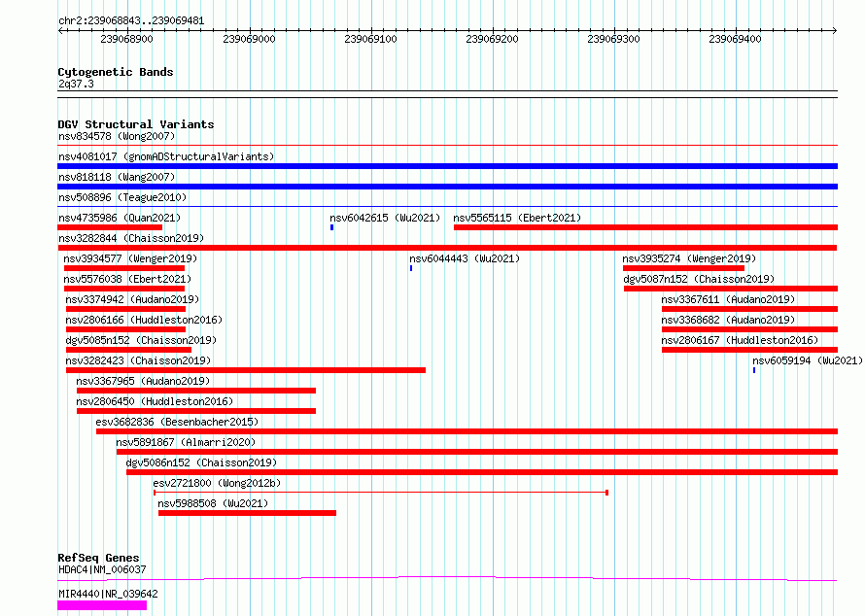Select the nsv4735986 (Quan2021) variant label

[120, 218]
